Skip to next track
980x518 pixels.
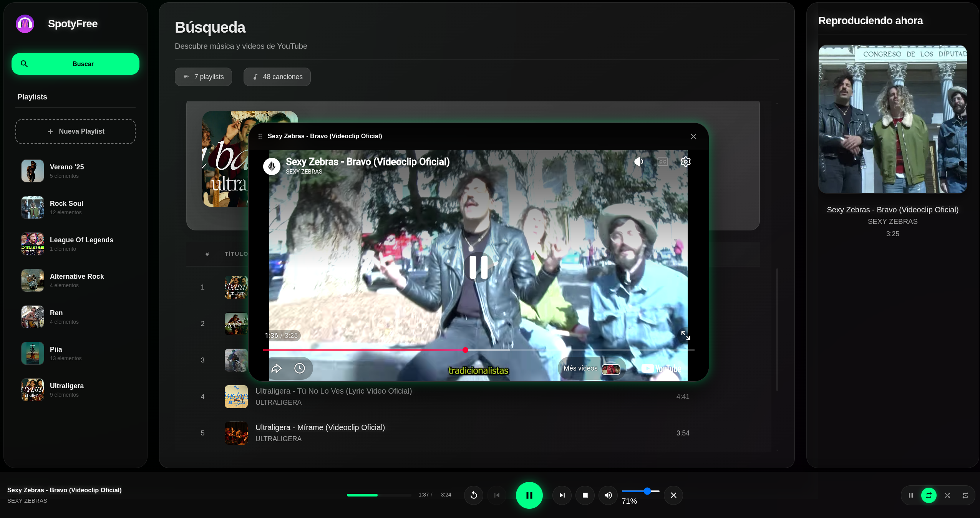562,495
